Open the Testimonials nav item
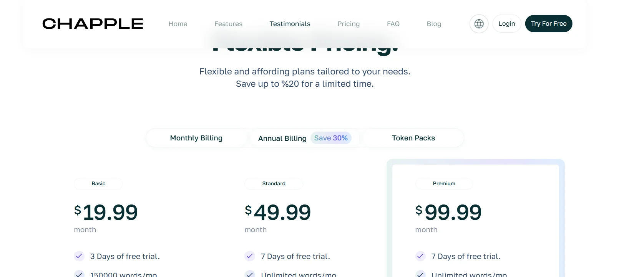Viewport: 644px width, 277px height. click(290, 24)
